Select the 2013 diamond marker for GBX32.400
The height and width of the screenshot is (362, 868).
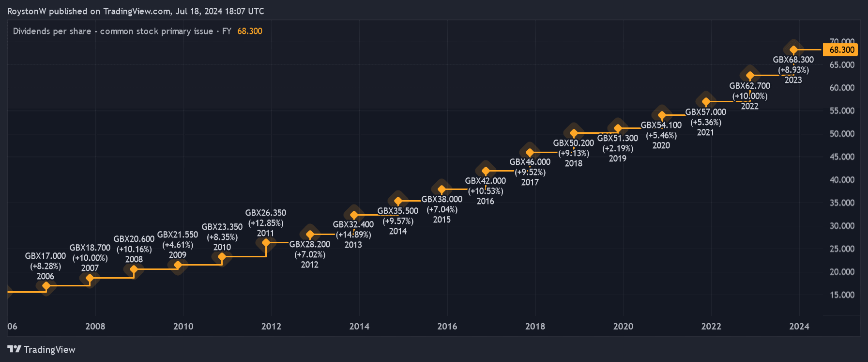pos(354,215)
